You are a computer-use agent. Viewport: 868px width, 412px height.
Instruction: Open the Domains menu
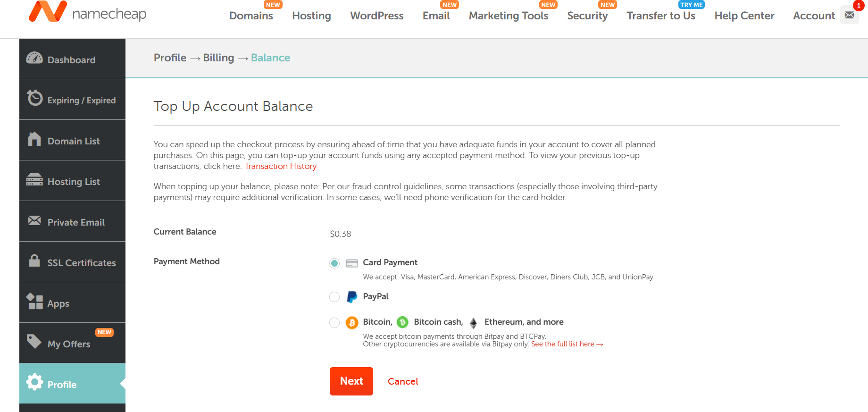click(251, 16)
